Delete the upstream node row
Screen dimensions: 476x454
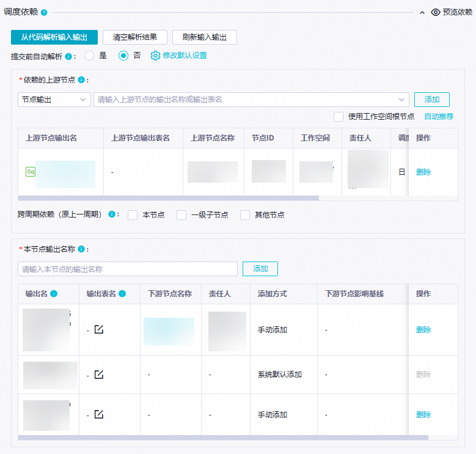(x=423, y=172)
